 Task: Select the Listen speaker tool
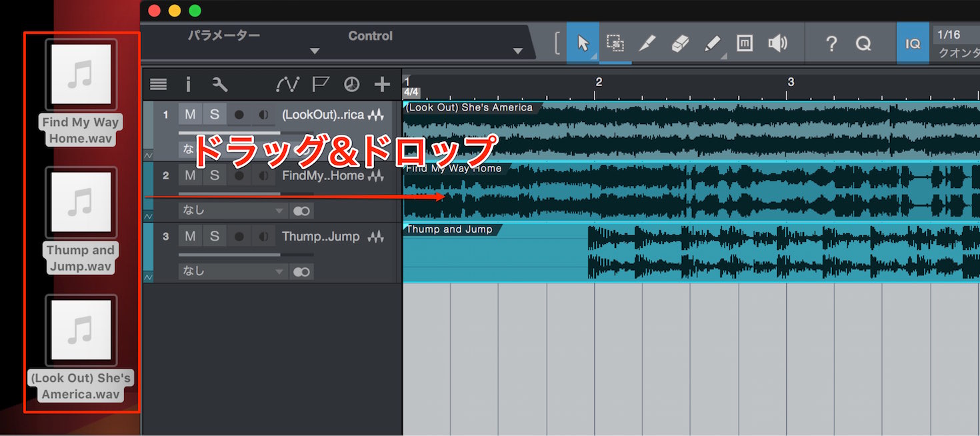[777, 43]
